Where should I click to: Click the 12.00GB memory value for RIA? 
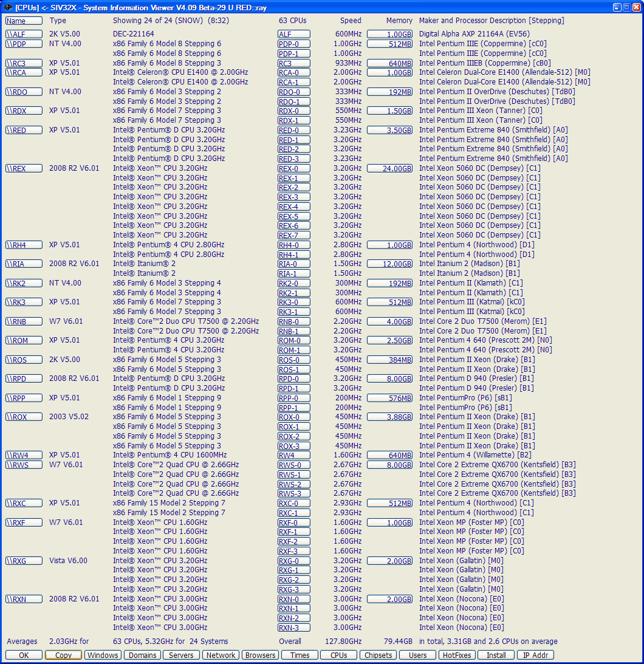[389, 264]
